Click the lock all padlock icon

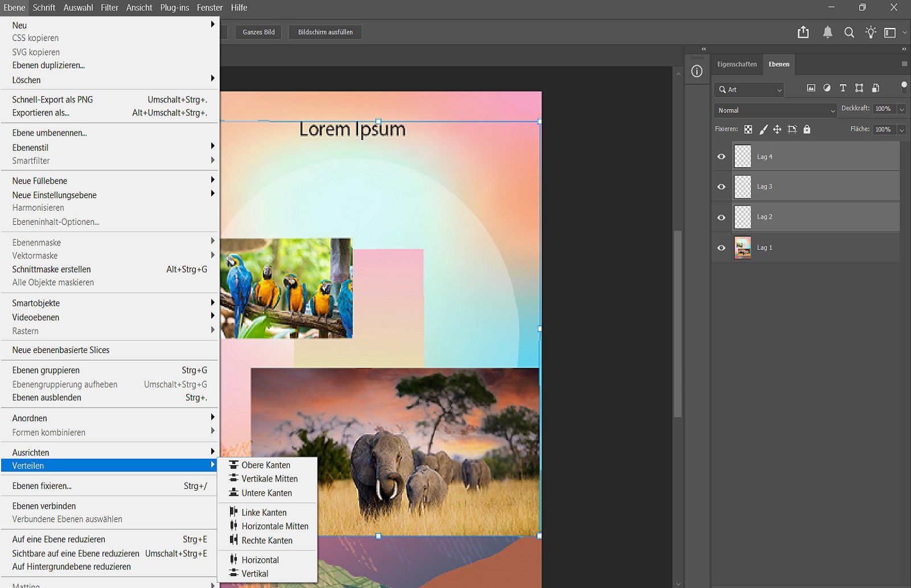coord(807,130)
